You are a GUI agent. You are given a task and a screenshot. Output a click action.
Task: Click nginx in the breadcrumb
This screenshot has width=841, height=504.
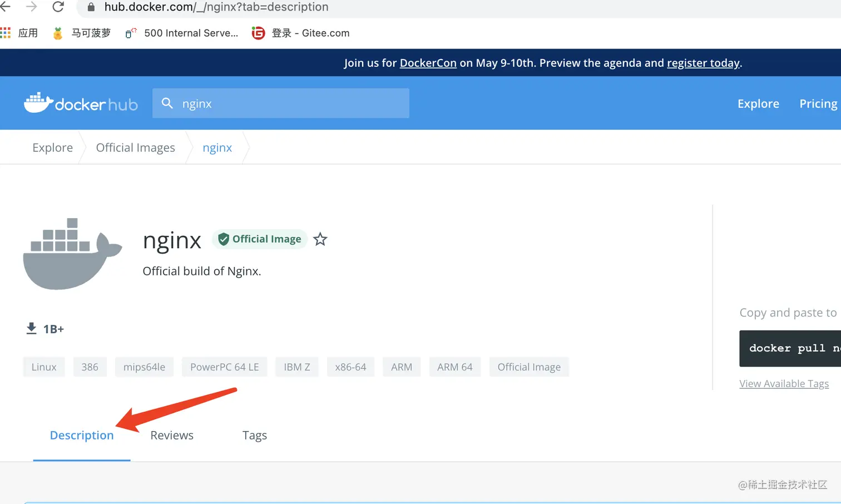pyautogui.click(x=217, y=147)
